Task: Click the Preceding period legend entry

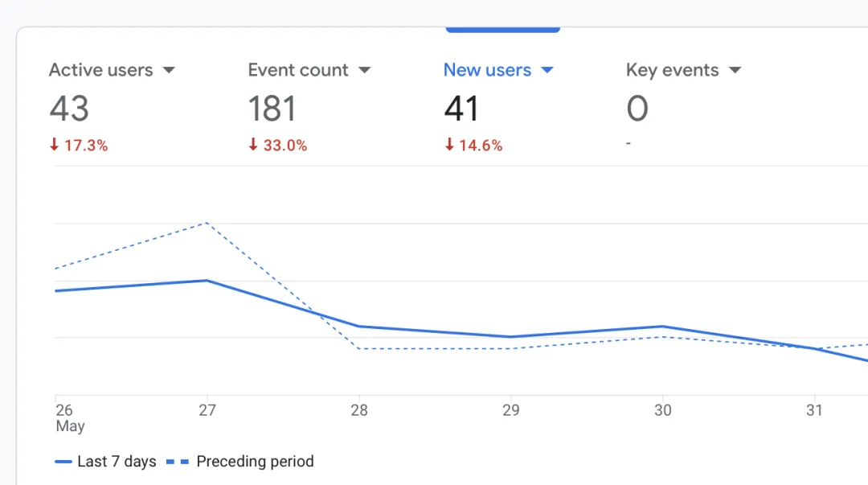Action: click(240, 462)
